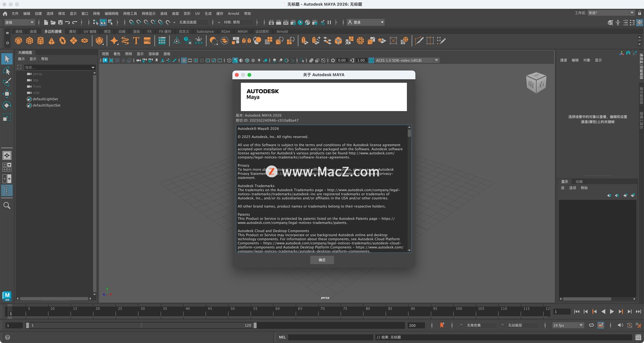Click the current frame field by playback controls
The height and width of the screenshot is (343, 644).
click(562, 312)
